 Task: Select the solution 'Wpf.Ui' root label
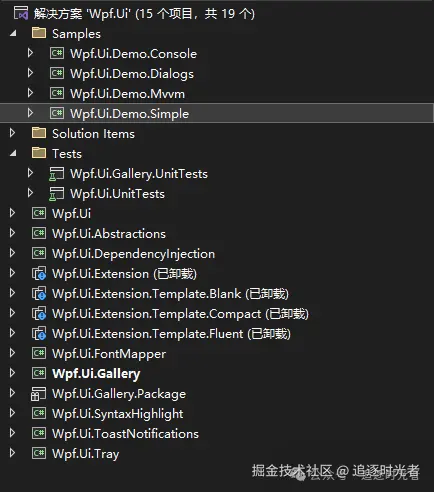144,14
